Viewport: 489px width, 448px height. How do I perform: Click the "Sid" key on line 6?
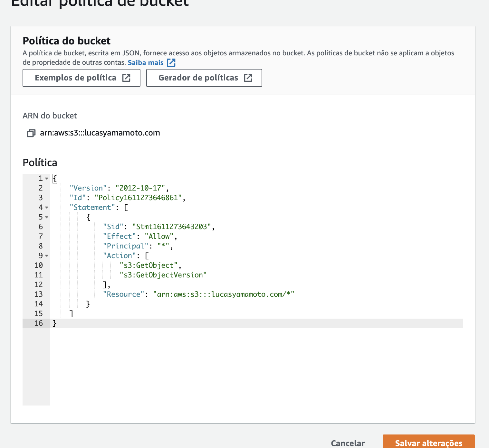113,227
